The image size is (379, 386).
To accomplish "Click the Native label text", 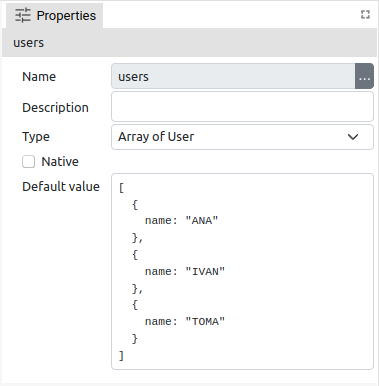I will (60, 162).
